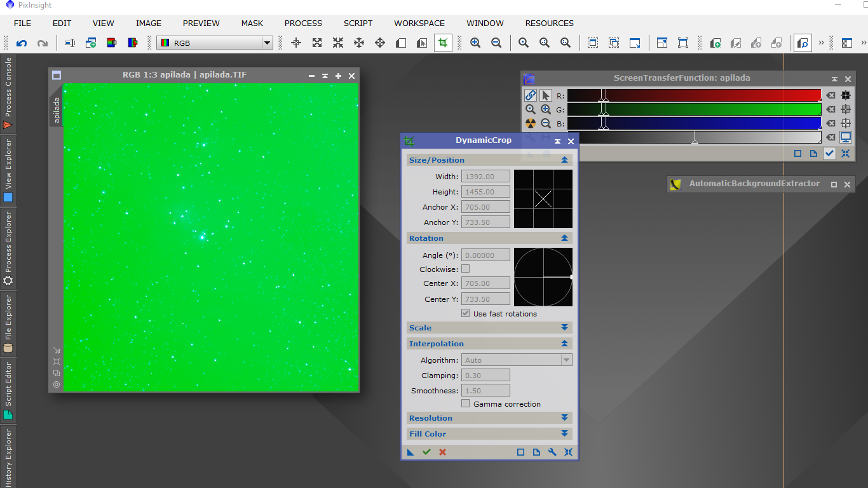Image resolution: width=868 pixels, height=488 pixels.
Task: Open the FILE menu
Action: (22, 23)
